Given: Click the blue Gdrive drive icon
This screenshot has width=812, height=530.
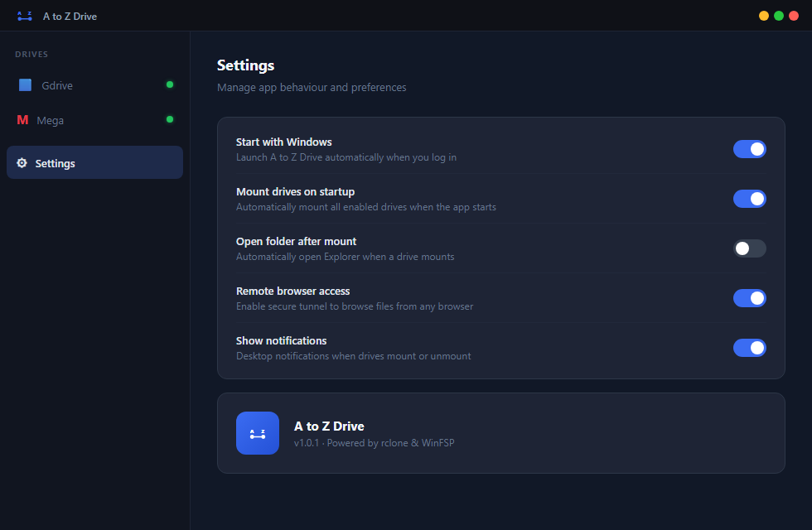Looking at the screenshot, I should tap(25, 84).
